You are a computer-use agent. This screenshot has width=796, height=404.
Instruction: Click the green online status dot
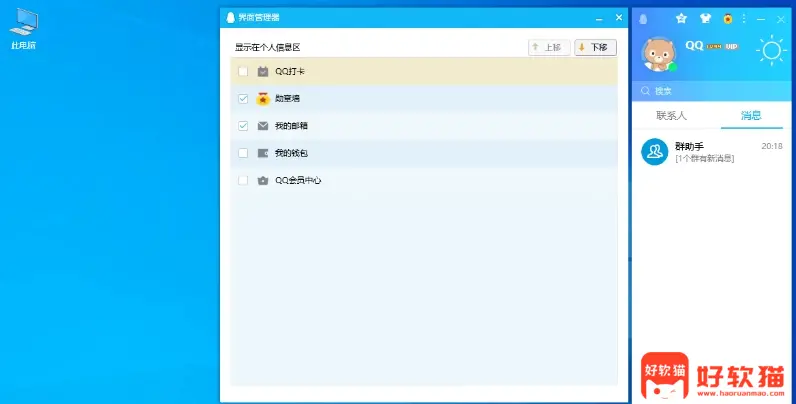(x=673, y=67)
